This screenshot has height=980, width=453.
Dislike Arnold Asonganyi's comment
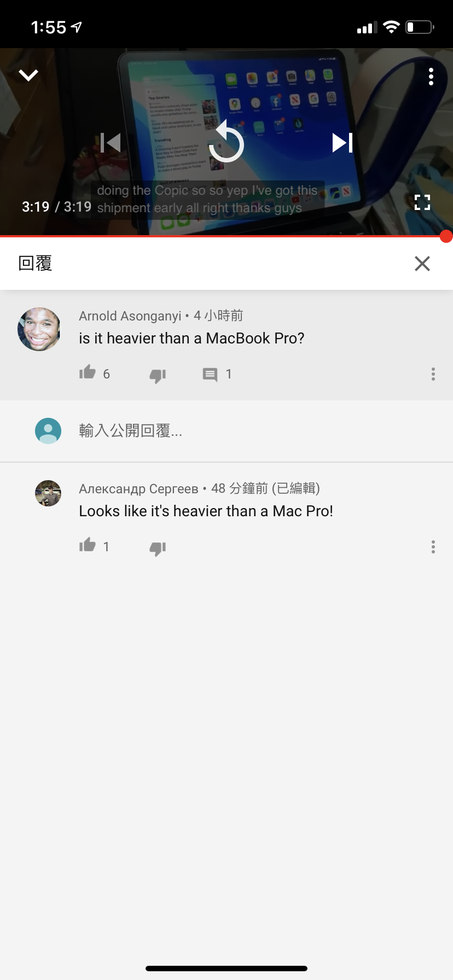point(158,375)
